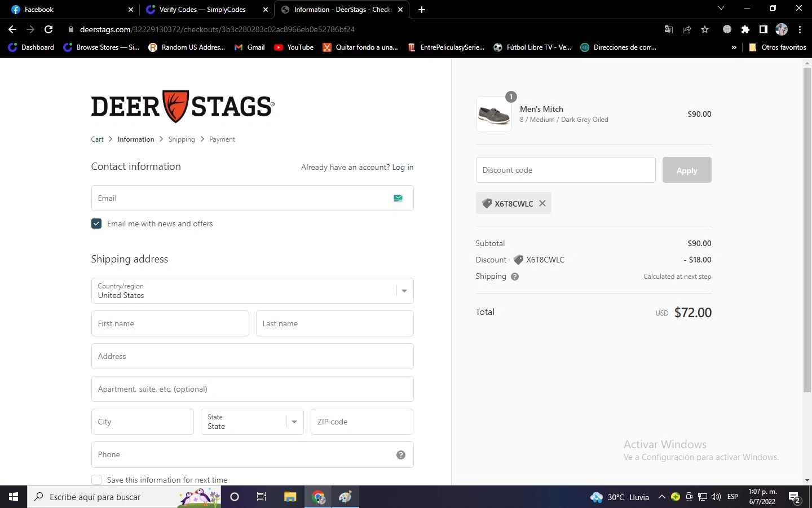812x508 pixels.
Task: Bookmark this page with the star icon
Action: (705, 29)
